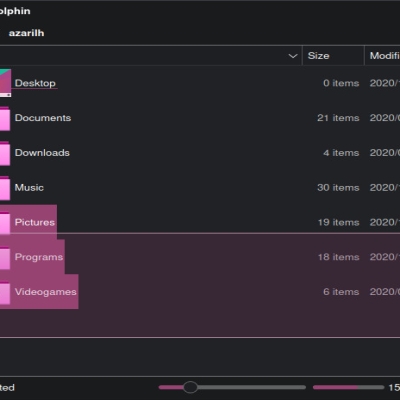Image resolution: width=400 pixels, height=400 pixels.
Task: Click the '30 items' size for Music
Action: click(x=338, y=187)
